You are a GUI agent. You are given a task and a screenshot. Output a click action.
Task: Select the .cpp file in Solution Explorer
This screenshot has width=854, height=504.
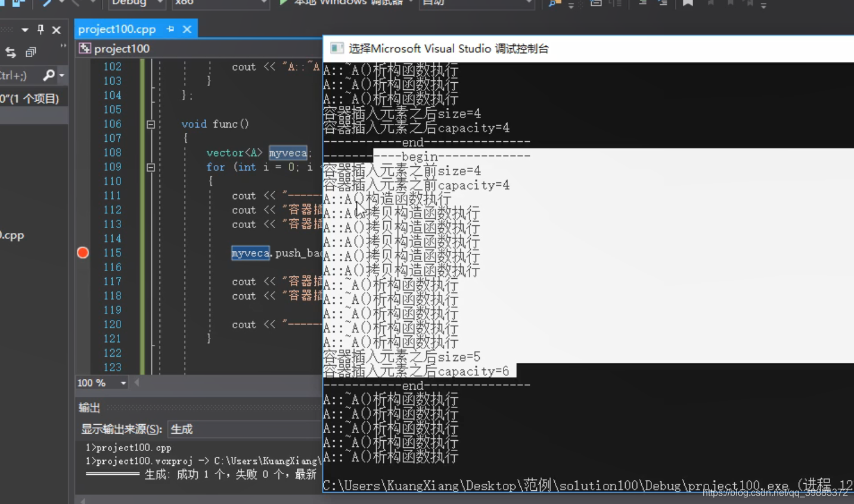(13, 235)
